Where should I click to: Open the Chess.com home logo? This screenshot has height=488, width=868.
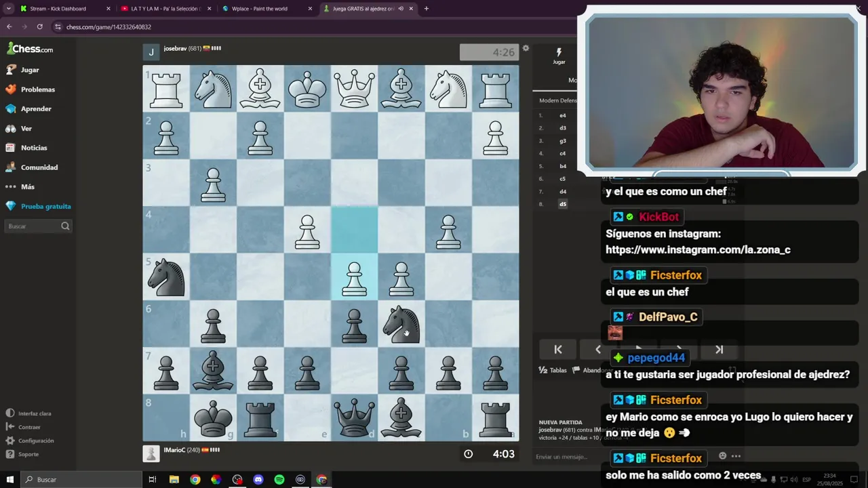(x=30, y=49)
